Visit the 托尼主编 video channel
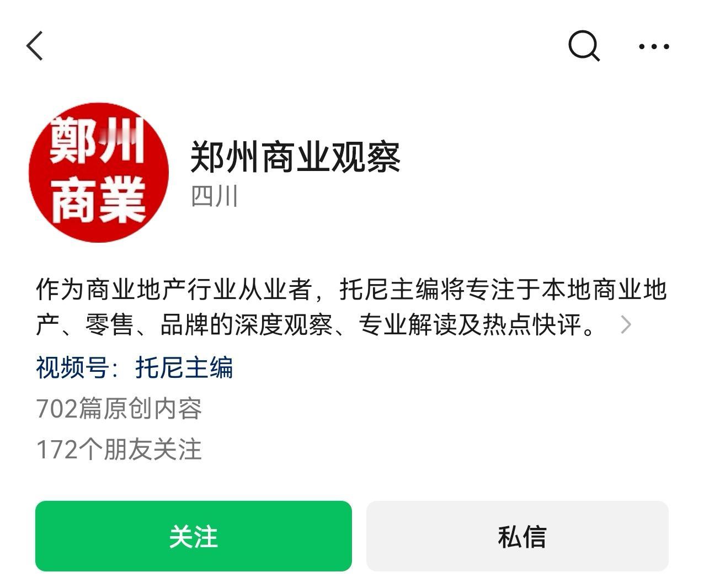This screenshot has height=588, width=704. tap(184, 367)
